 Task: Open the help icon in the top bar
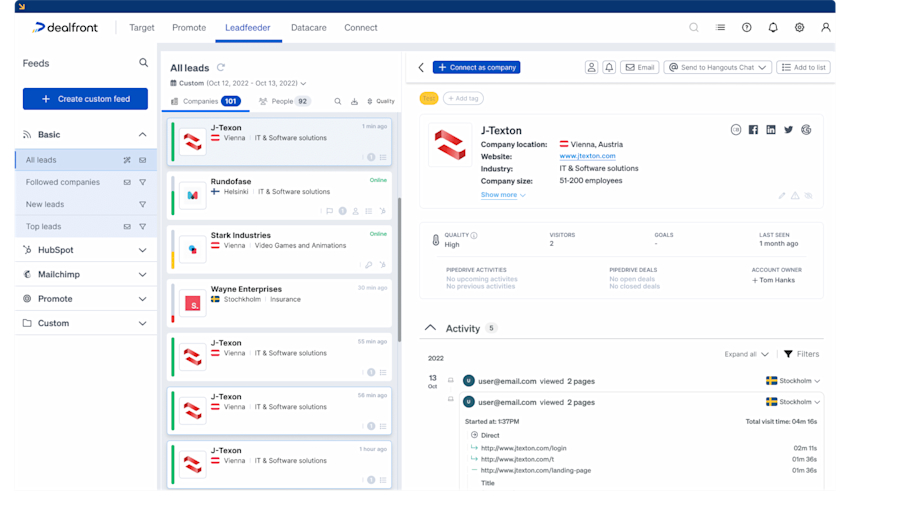746,28
